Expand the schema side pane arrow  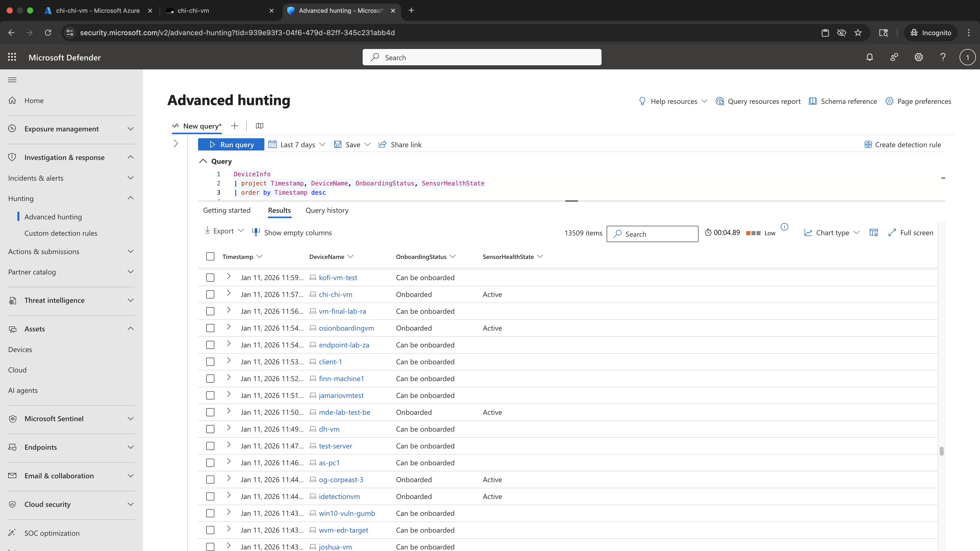tap(176, 144)
